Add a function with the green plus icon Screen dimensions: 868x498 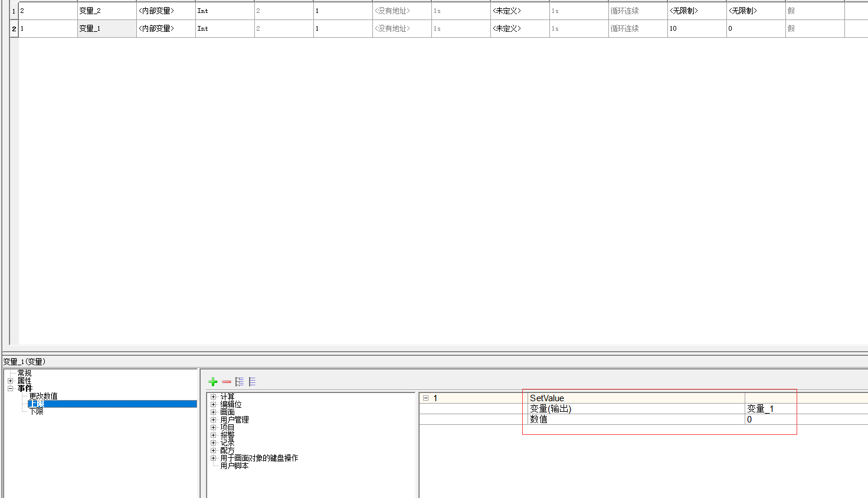tap(213, 382)
